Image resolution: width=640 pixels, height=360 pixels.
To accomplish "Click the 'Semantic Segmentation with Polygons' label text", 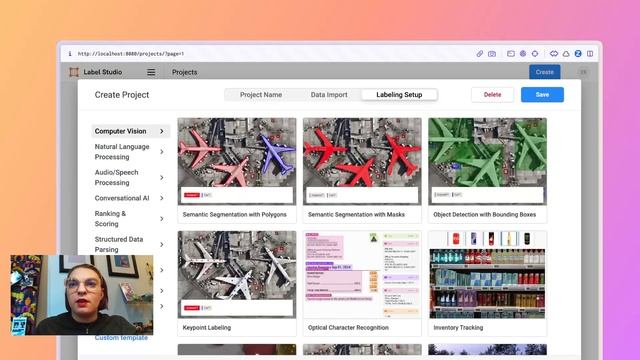I will coord(235,215).
